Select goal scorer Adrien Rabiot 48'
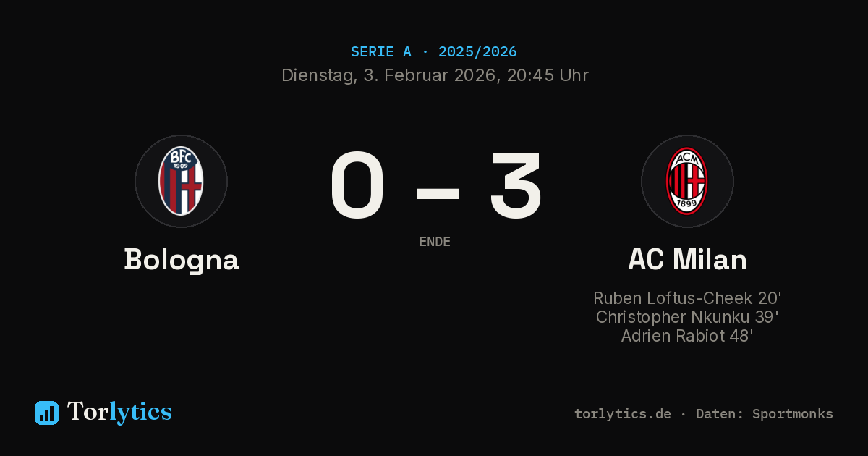The height and width of the screenshot is (456, 868). [x=687, y=336]
